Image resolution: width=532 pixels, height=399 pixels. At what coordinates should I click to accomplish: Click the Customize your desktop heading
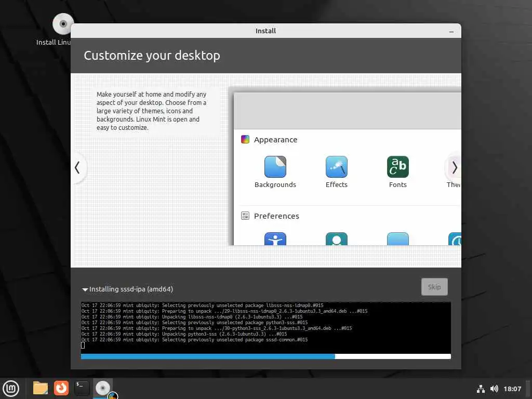point(152,56)
